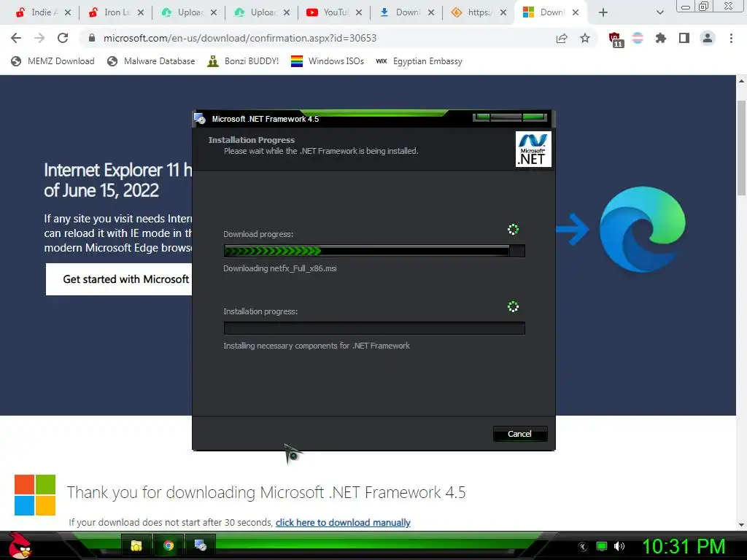Open the Angry Birds start button
The image size is (747, 560).
click(x=20, y=545)
